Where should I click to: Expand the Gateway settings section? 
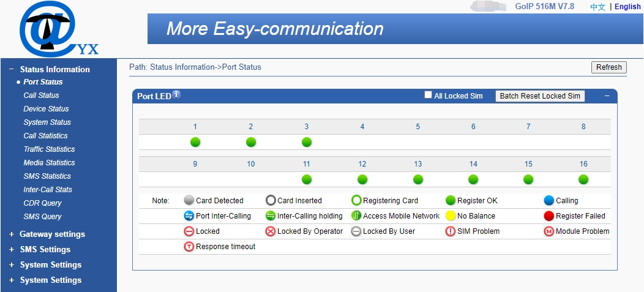click(12, 234)
